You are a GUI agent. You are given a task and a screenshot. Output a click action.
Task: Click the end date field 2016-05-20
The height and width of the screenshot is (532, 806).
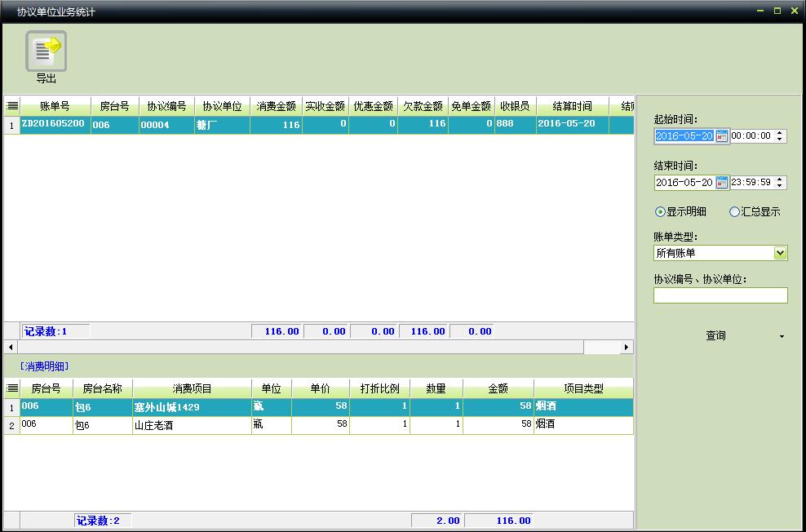click(684, 183)
